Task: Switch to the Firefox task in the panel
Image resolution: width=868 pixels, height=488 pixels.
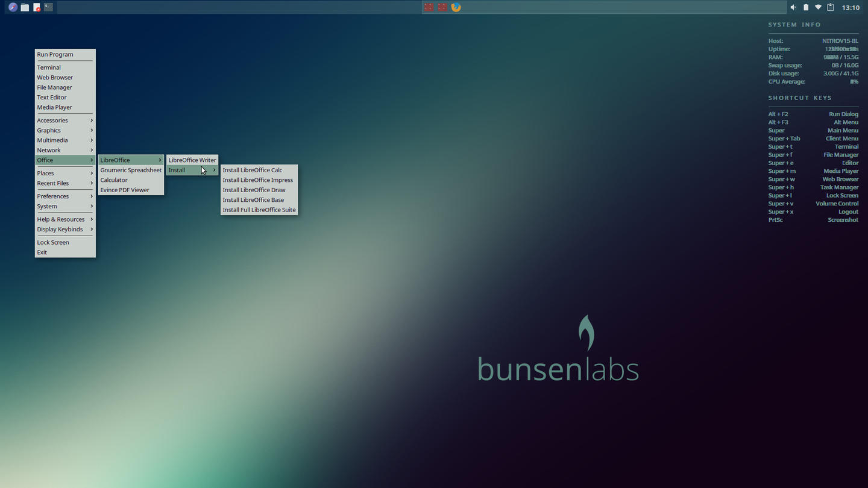Action: tap(456, 7)
